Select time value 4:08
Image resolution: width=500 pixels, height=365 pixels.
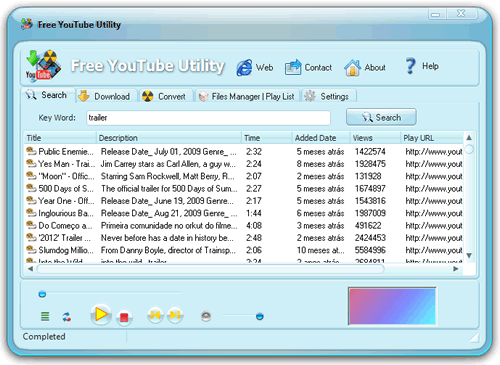[x=254, y=226]
